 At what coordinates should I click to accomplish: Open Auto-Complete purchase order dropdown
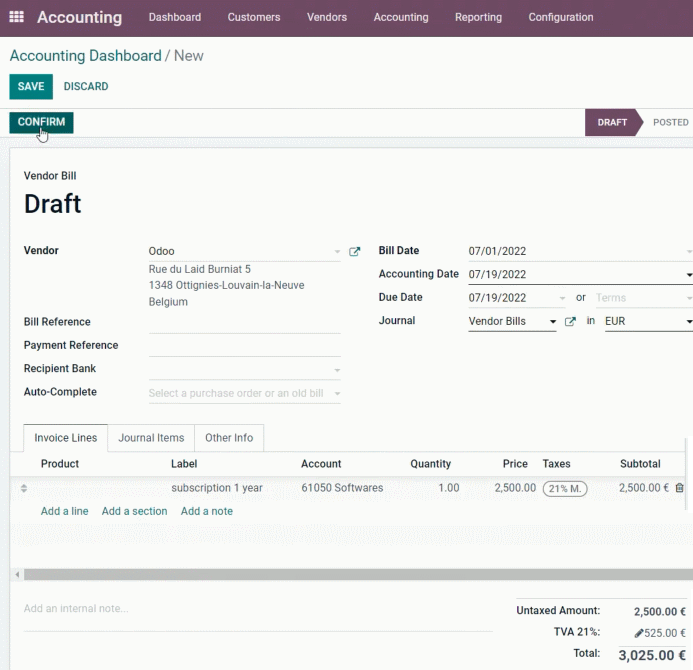pos(337,393)
